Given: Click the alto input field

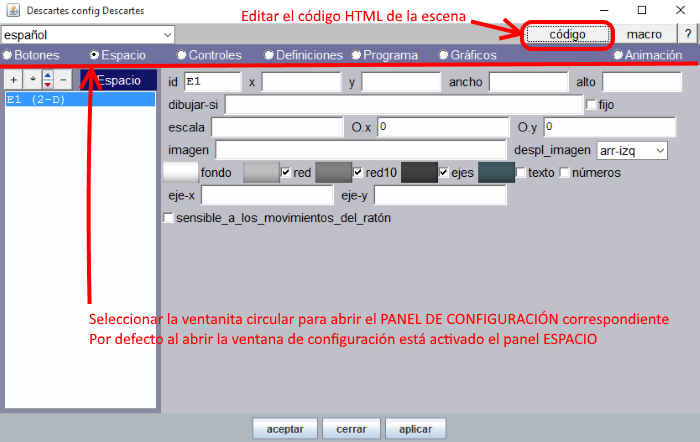Looking at the screenshot, I should click(642, 82).
